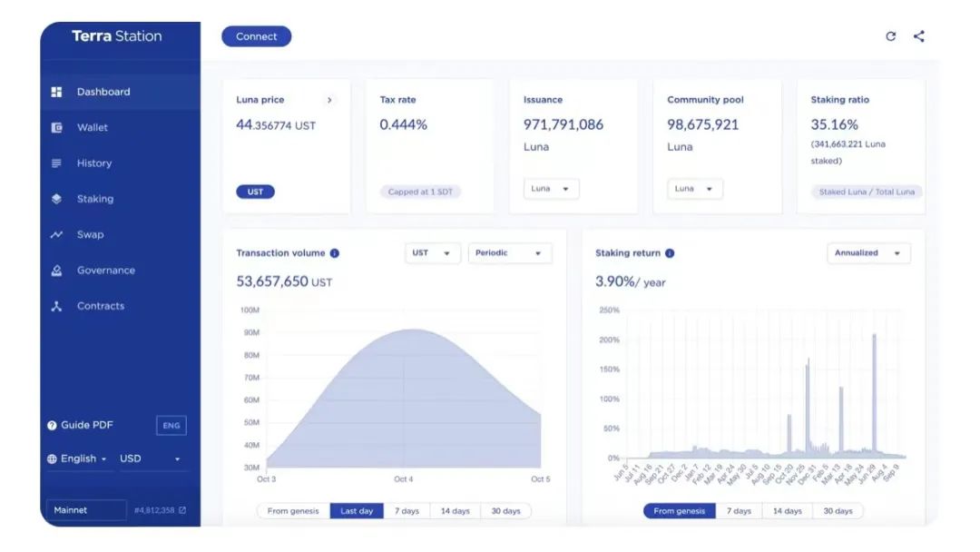
Task: Click the Staking return info icon
Action: pos(670,253)
